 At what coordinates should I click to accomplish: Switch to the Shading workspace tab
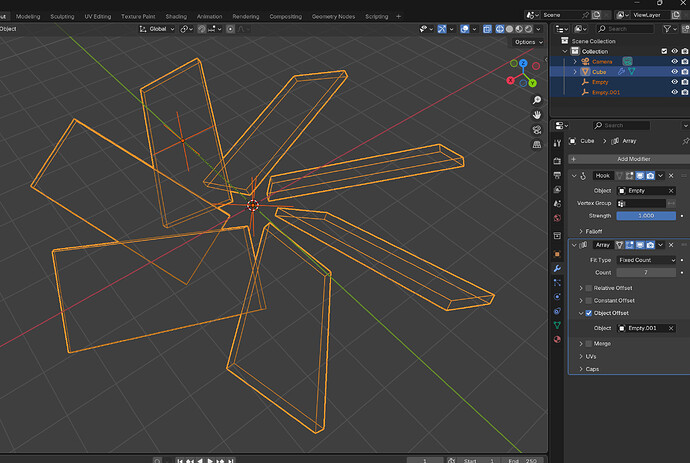coord(176,16)
